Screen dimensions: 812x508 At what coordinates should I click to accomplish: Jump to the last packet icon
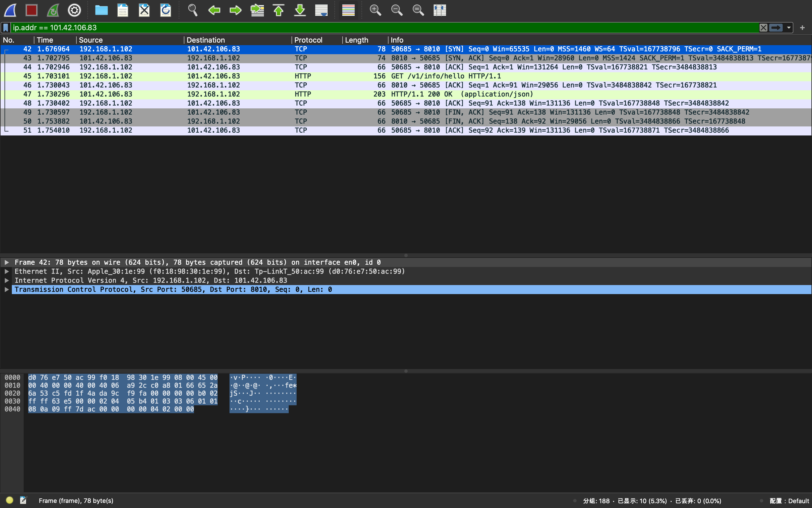coord(300,10)
